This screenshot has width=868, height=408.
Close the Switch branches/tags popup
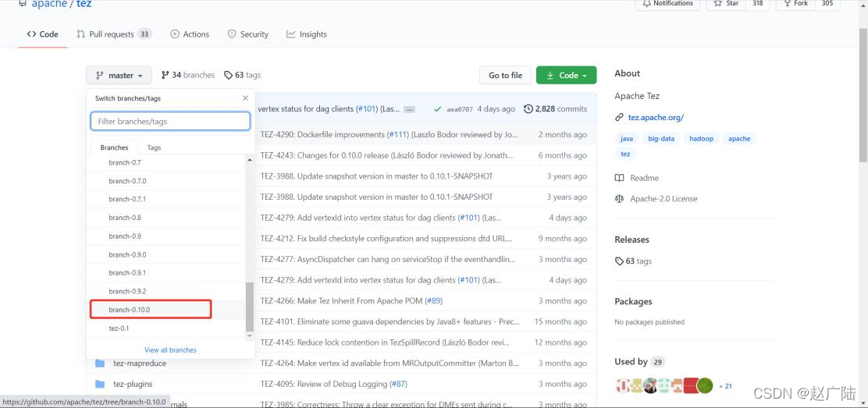pyautogui.click(x=245, y=98)
